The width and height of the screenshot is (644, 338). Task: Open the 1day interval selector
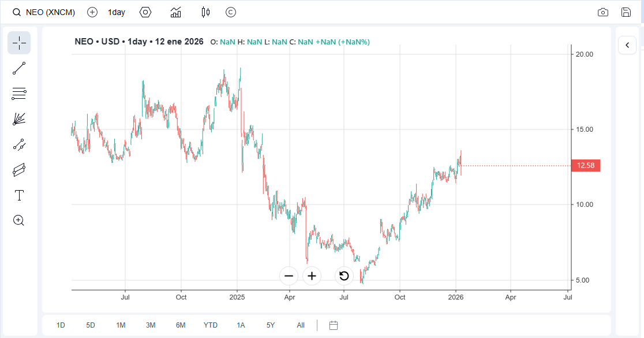click(x=116, y=12)
